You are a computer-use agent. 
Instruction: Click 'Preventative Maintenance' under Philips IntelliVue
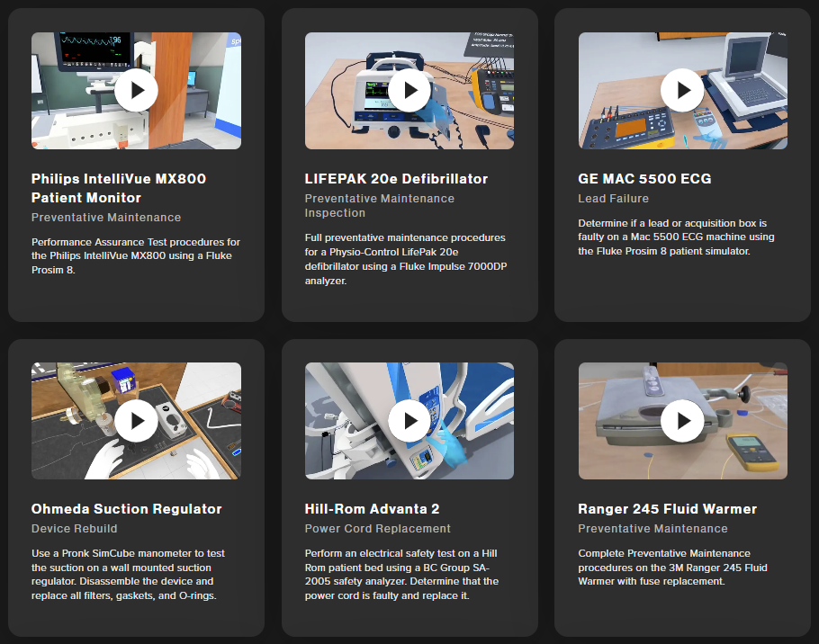(106, 217)
